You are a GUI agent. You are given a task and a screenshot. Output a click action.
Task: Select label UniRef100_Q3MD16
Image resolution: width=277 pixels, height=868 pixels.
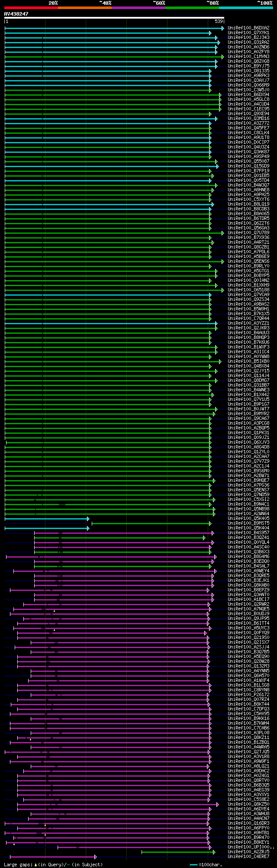click(248, 119)
